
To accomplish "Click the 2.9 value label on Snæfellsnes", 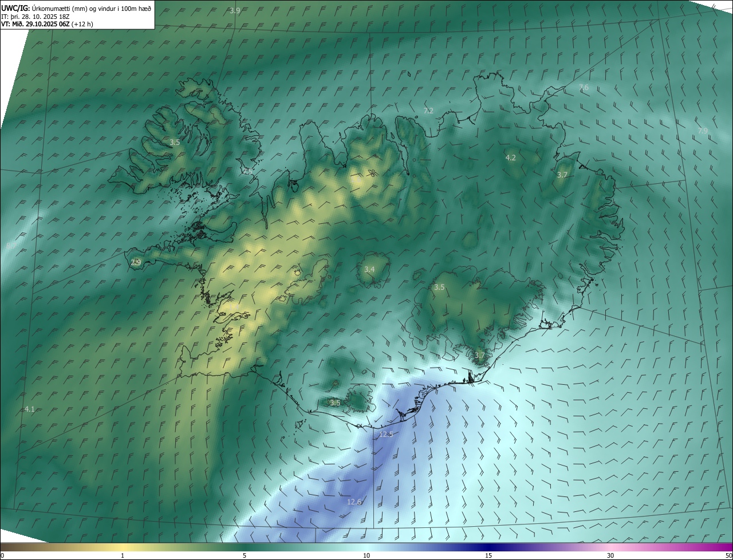I will click(x=136, y=262).
